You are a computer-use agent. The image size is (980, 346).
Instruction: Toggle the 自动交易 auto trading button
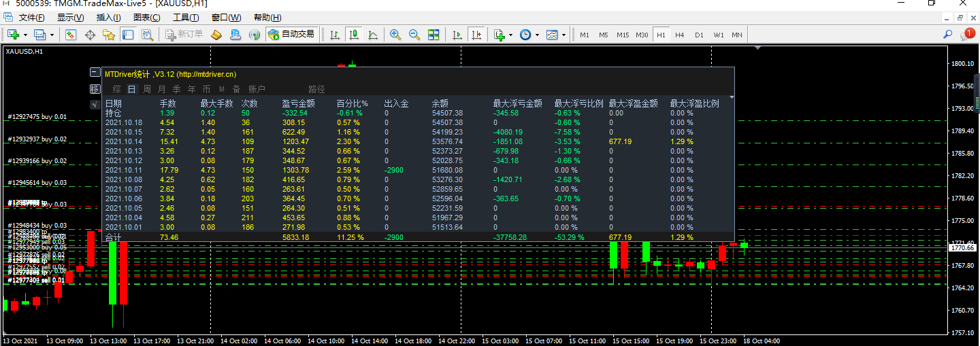tap(291, 35)
